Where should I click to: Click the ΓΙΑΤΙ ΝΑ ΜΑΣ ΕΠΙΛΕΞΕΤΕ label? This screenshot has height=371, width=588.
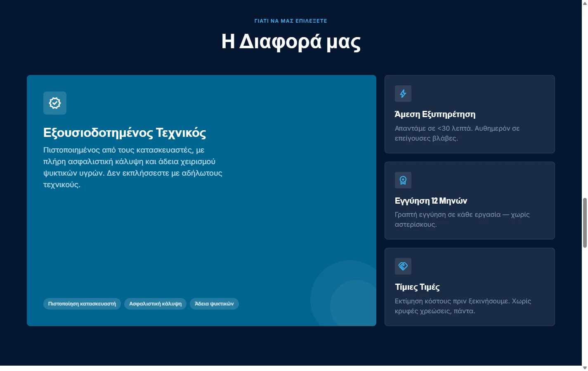(291, 21)
